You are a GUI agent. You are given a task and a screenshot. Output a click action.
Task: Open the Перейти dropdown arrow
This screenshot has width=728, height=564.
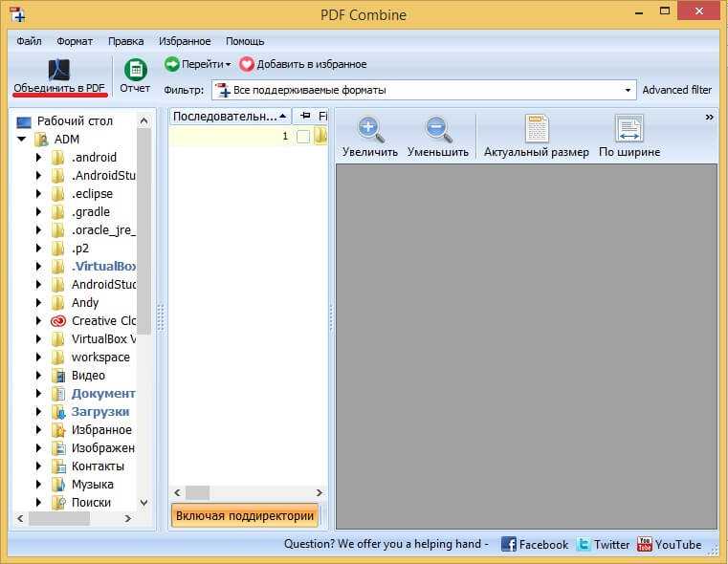228,64
